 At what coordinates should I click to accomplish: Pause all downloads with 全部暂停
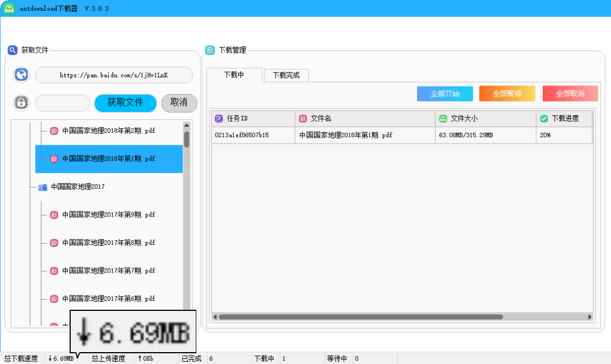[x=507, y=94]
